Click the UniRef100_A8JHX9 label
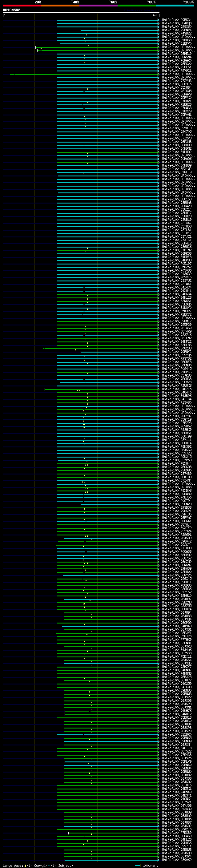 [177, 430]
